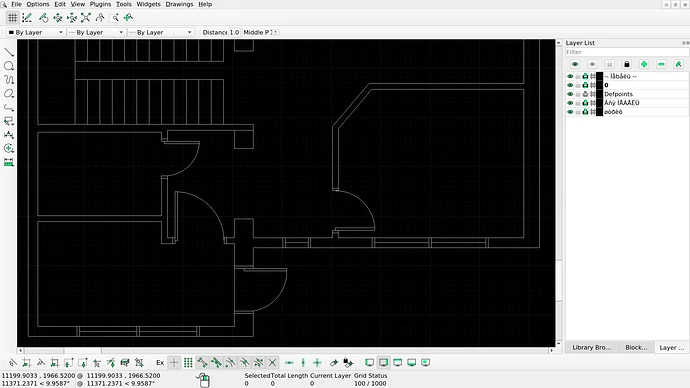The image size is (690, 388).
Task: Select the Polyline tool in left toolbar
Action: click(9, 107)
